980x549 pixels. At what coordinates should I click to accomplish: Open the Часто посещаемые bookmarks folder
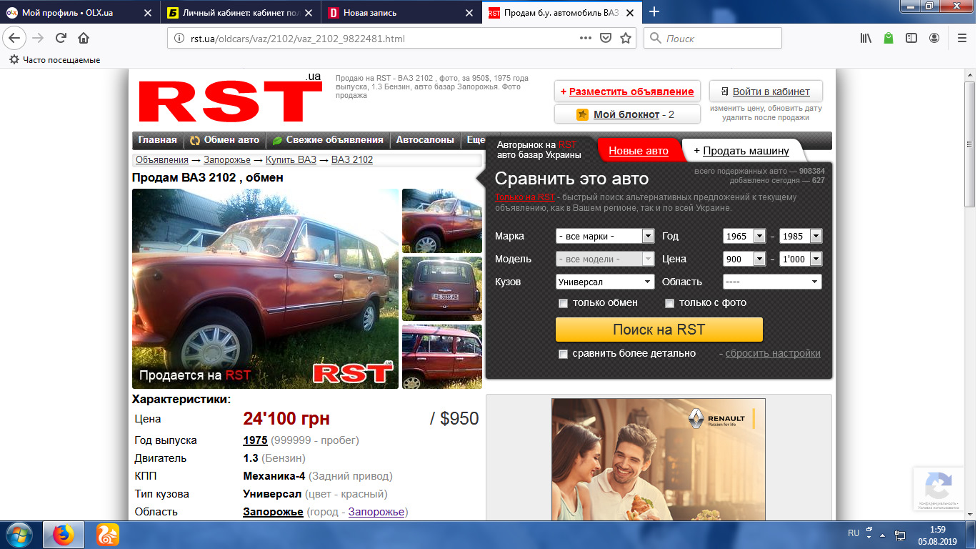click(54, 60)
